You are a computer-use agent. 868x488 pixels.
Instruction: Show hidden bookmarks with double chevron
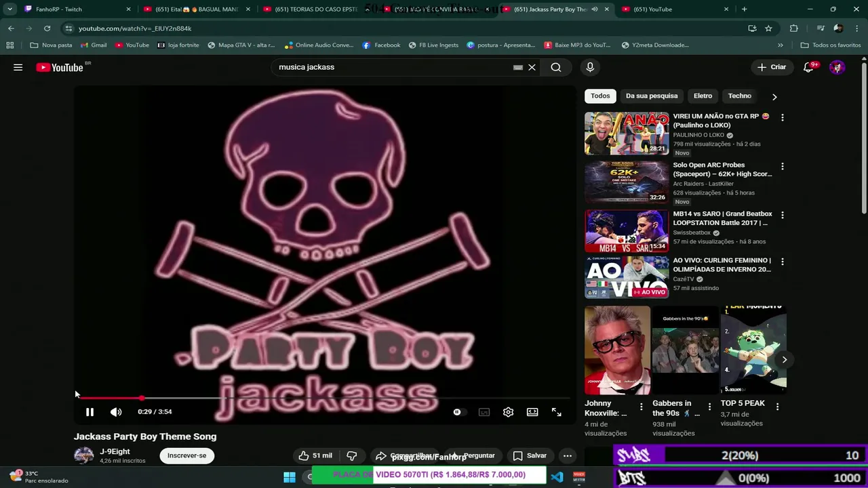[x=781, y=45]
